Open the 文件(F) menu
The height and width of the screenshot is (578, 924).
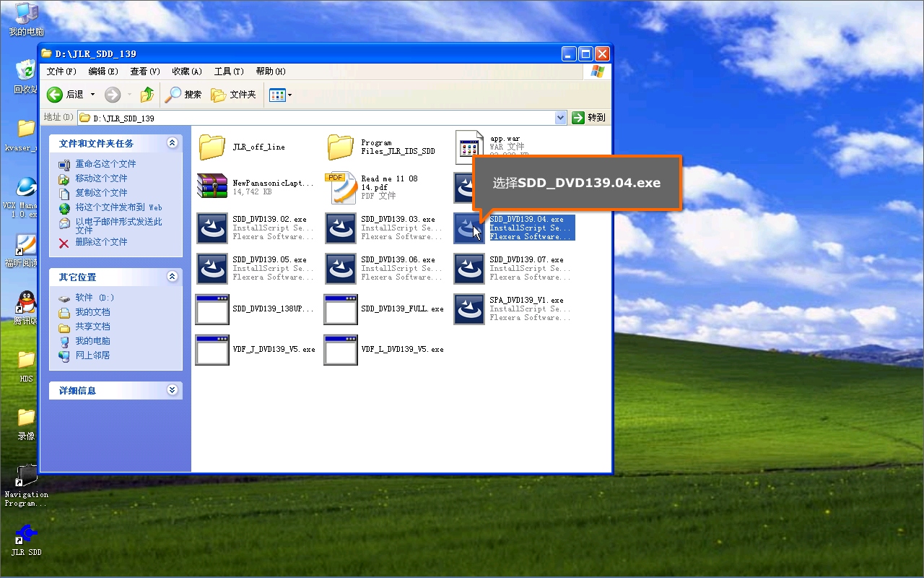(x=61, y=71)
